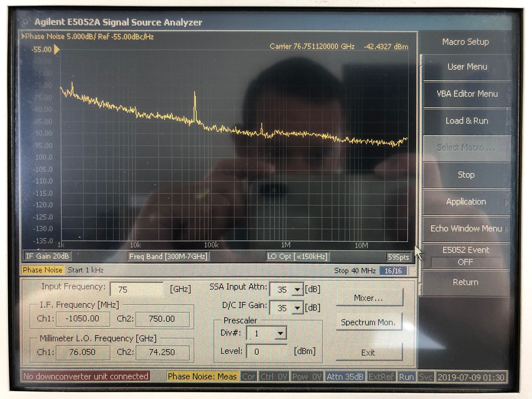The image size is (532, 399).
Task: Click the No downconverter unit connected message
Action: tap(86, 376)
